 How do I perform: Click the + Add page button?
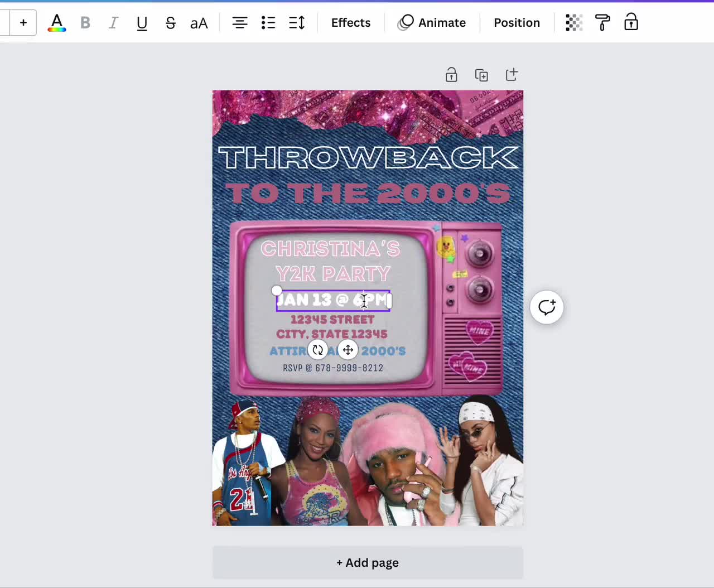click(368, 562)
